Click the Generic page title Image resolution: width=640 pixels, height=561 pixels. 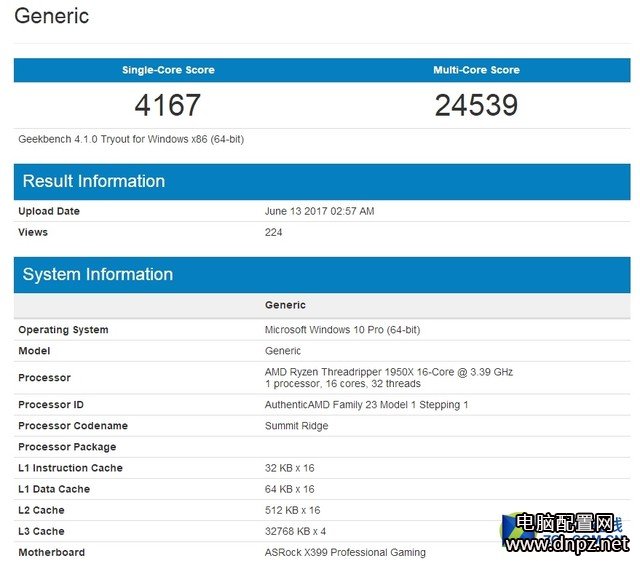point(51,17)
